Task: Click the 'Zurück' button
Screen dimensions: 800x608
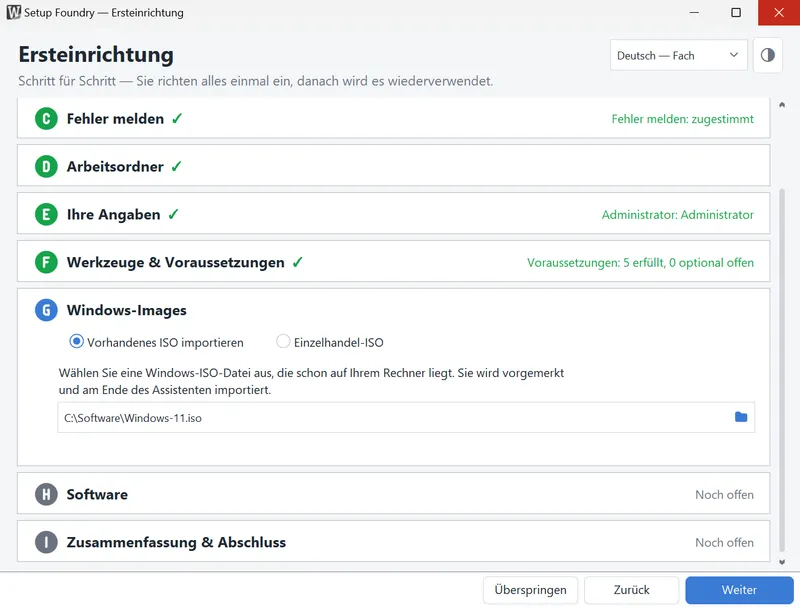Action: click(x=631, y=590)
